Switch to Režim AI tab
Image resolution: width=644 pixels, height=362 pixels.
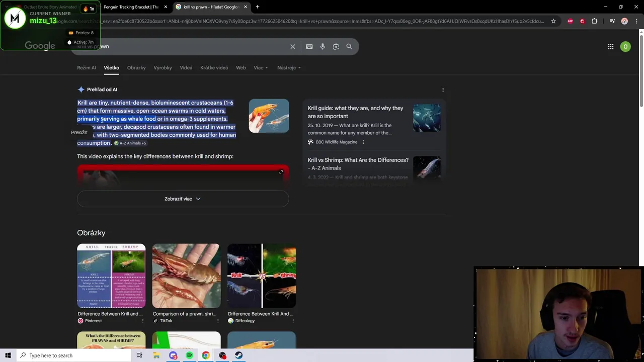coord(86,68)
